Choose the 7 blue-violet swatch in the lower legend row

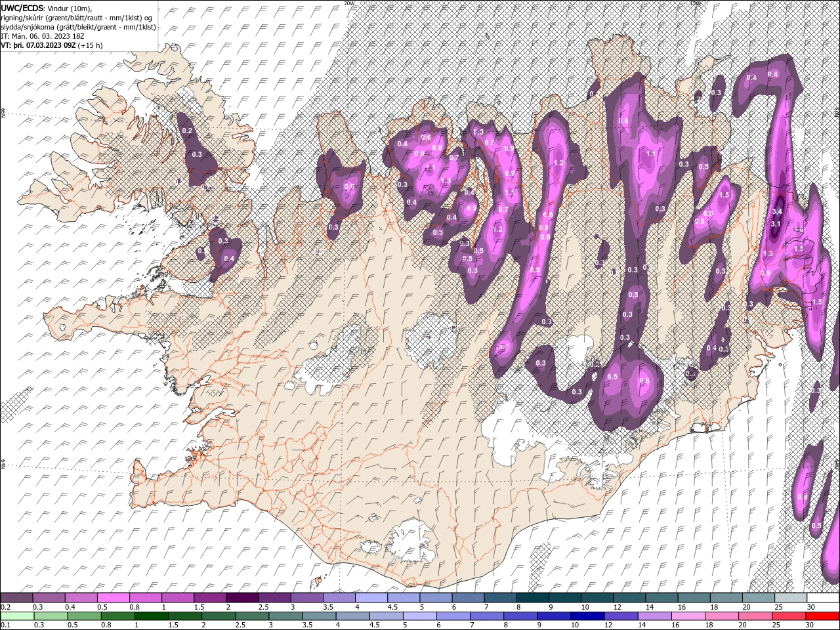click(487, 616)
